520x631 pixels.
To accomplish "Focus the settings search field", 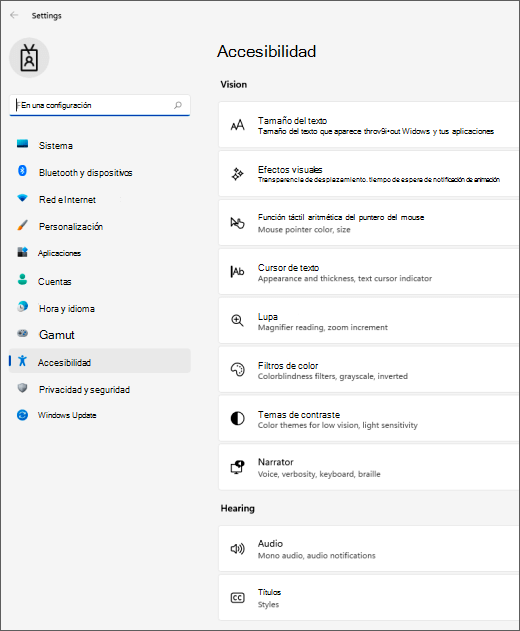I will pos(100,105).
